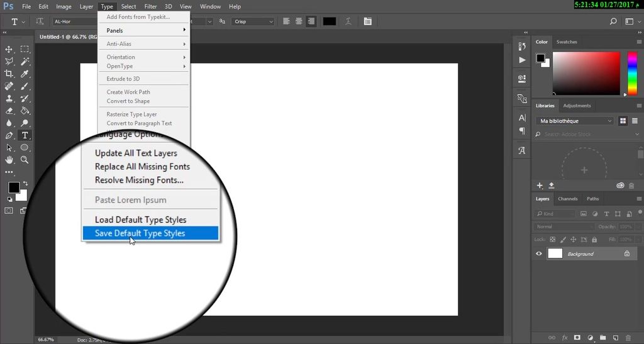The width and height of the screenshot is (644, 344).
Task: Switch to the Adjustments tab
Action: (577, 106)
